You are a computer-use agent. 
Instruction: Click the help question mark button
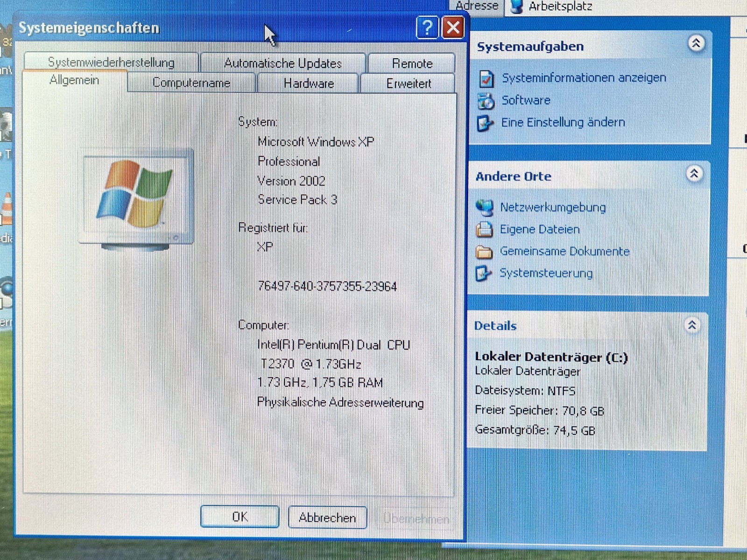click(x=427, y=28)
